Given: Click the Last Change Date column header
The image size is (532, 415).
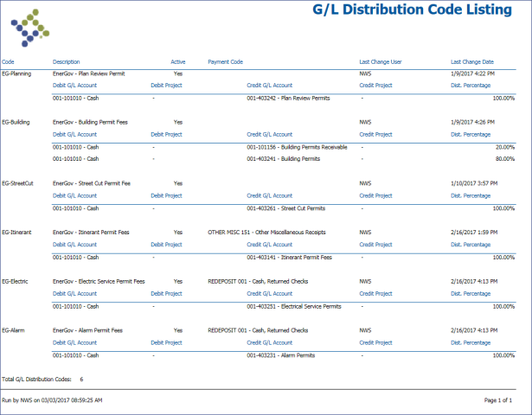Looking at the screenshot, I should click(472, 62).
